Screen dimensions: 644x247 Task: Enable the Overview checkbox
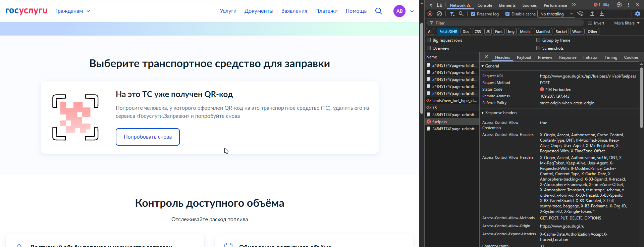[x=429, y=48]
